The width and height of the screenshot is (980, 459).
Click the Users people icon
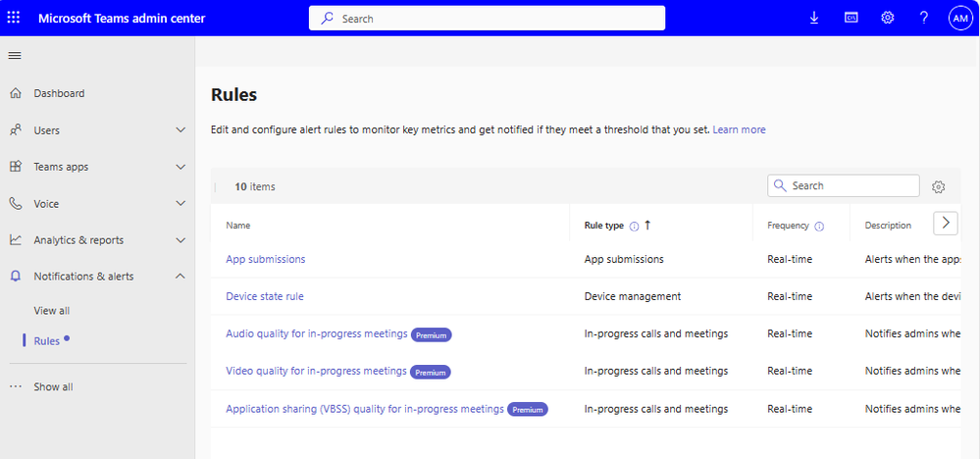coord(17,130)
